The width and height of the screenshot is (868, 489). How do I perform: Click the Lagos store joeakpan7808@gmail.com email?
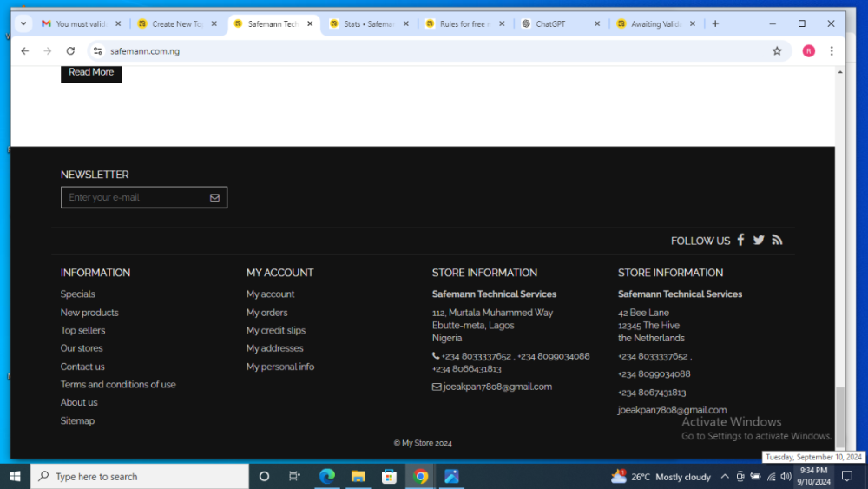[x=497, y=387]
